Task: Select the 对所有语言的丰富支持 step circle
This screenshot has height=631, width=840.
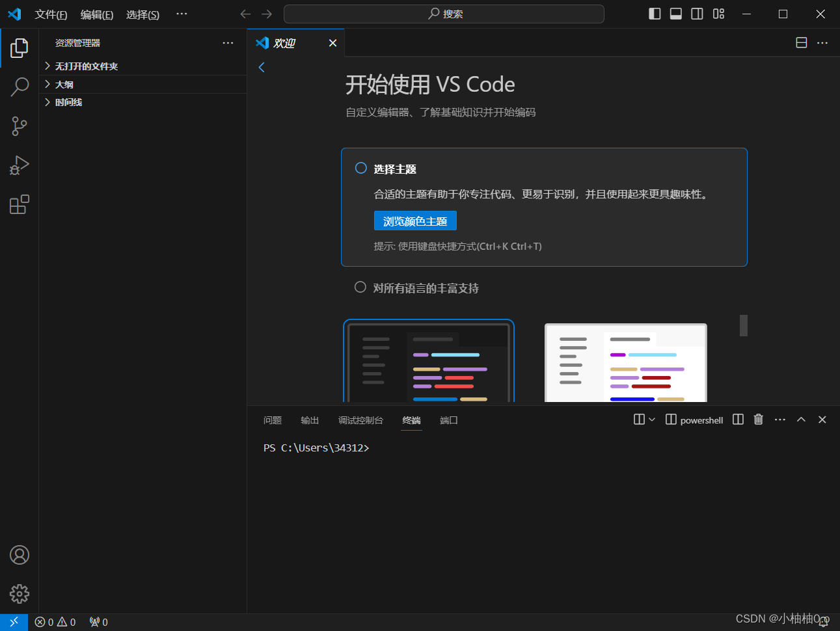Action: click(360, 287)
